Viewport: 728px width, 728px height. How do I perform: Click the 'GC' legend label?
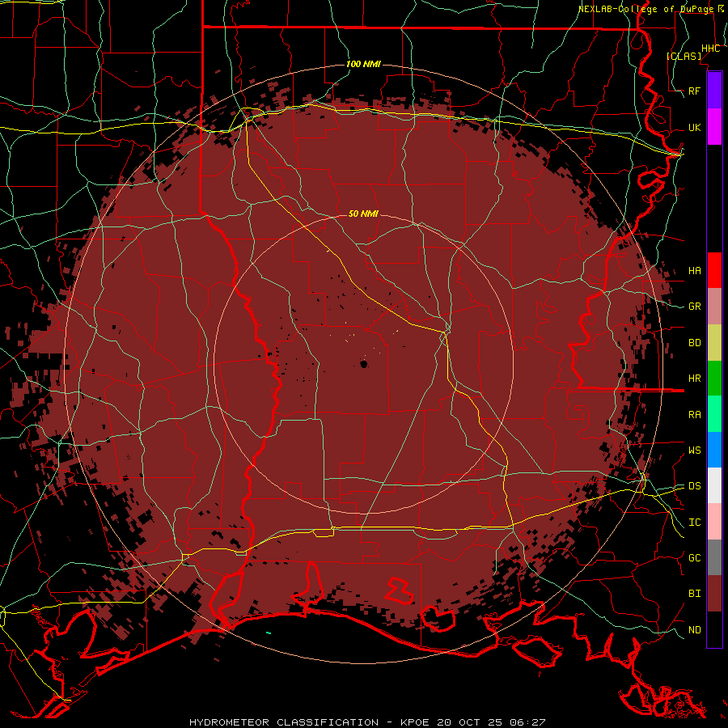coord(694,558)
